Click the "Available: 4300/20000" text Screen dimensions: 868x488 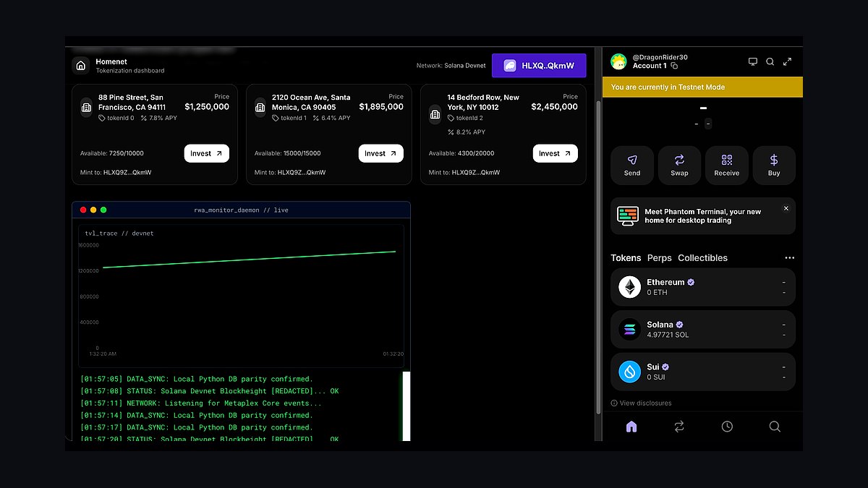click(x=461, y=153)
